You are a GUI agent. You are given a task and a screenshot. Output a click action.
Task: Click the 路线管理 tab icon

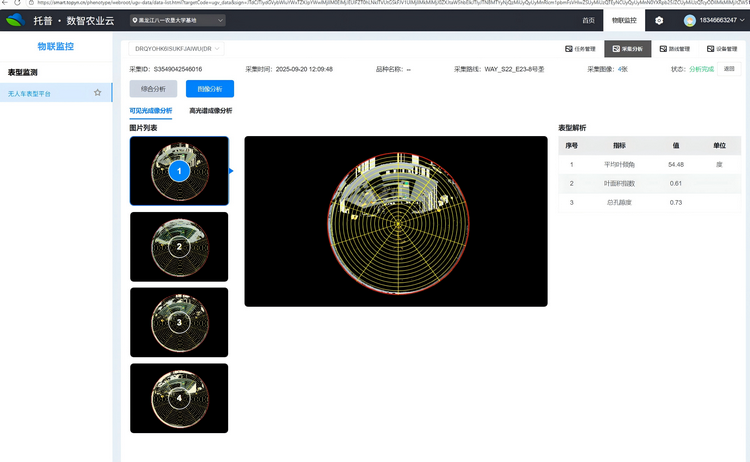tap(662, 48)
